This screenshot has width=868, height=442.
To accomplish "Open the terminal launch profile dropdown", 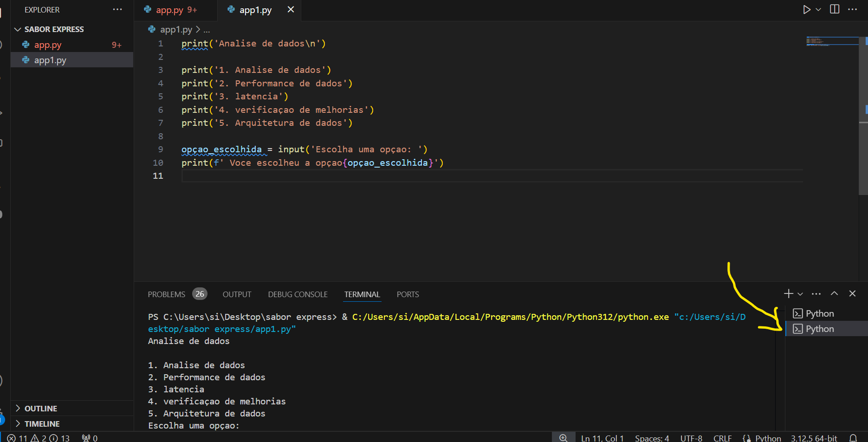I will pyautogui.click(x=800, y=294).
